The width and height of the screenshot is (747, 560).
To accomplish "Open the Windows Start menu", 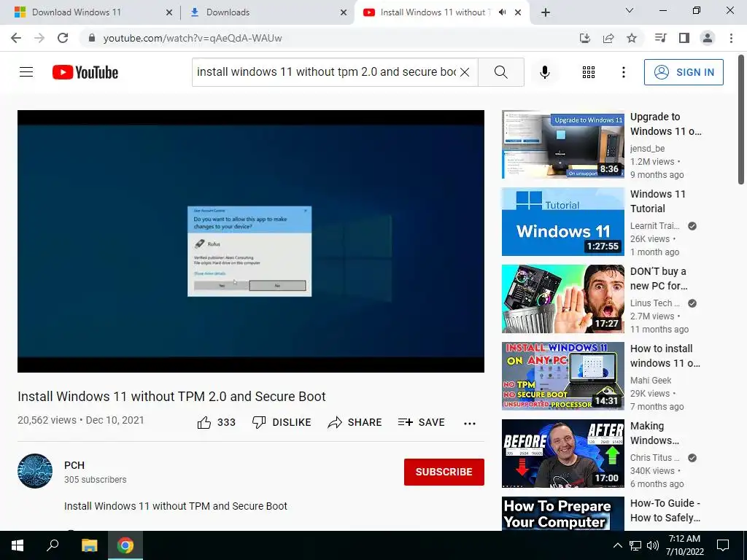I will pyautogui.click(x=18, y=545).
